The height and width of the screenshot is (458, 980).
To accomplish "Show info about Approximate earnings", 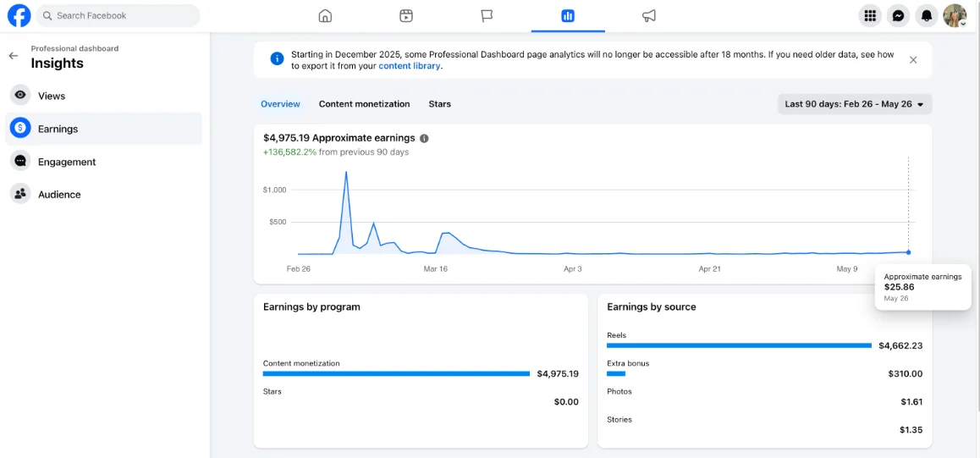I will point(424,138).
